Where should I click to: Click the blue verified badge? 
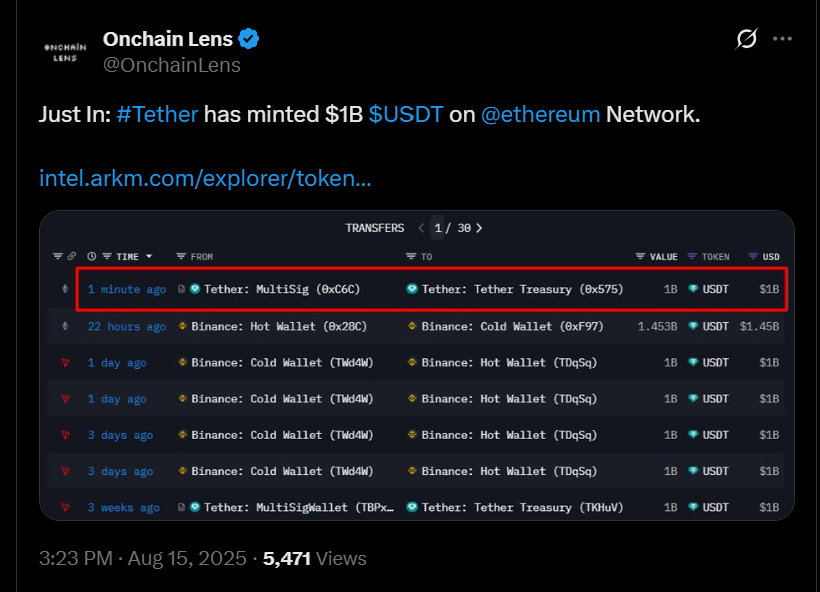(x=248, y=39)
